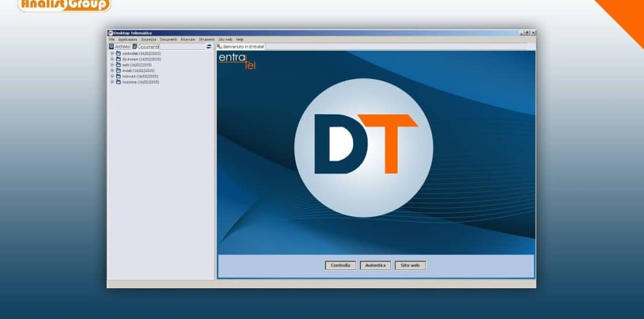Click the Documenti tab document icon

tap(135, 47)
